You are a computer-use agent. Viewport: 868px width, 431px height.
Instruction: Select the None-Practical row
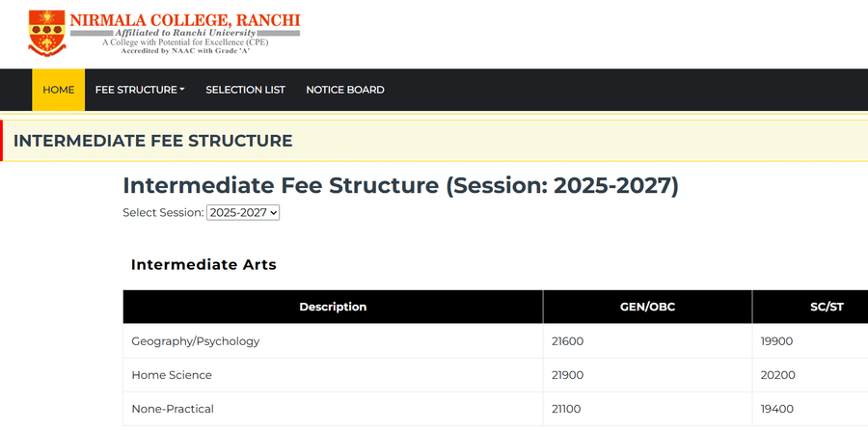point(173,409)
